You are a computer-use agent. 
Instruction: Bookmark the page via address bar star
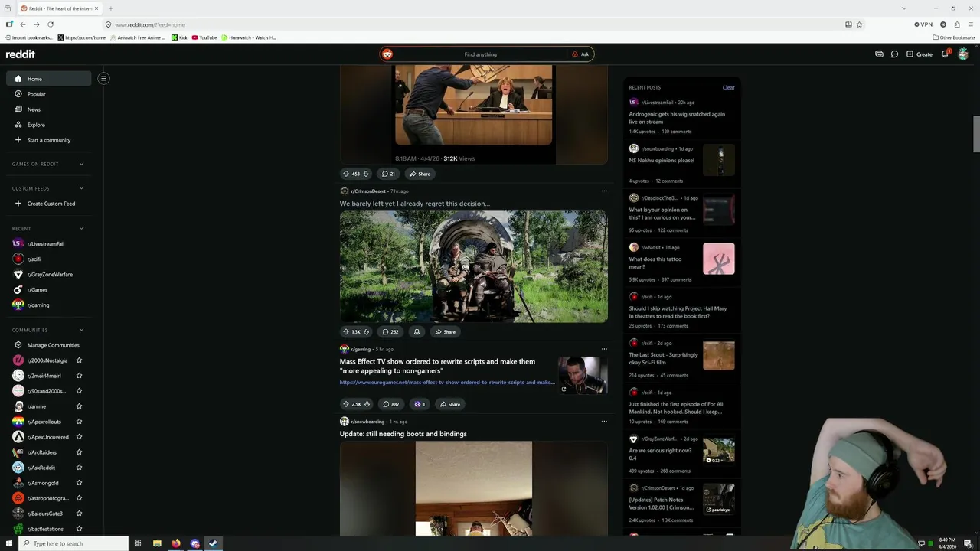[x=859, y=24]
